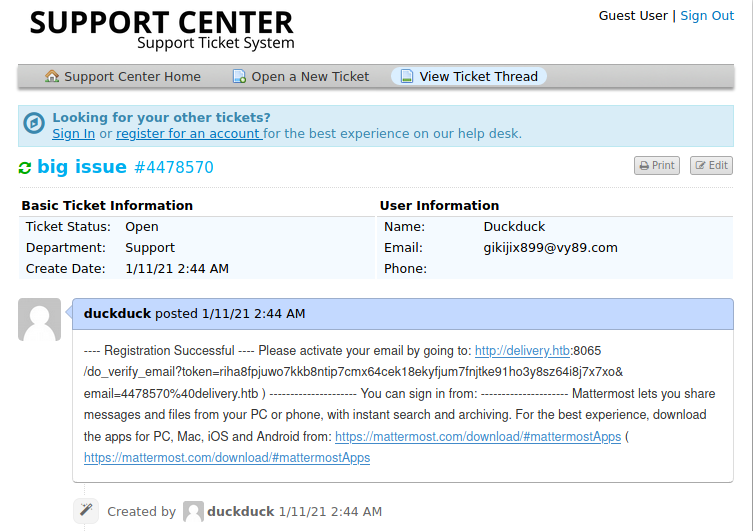This screenshot has width=753, height=531.
Task: Click the first mattermostApps download link
Action: 478,437
